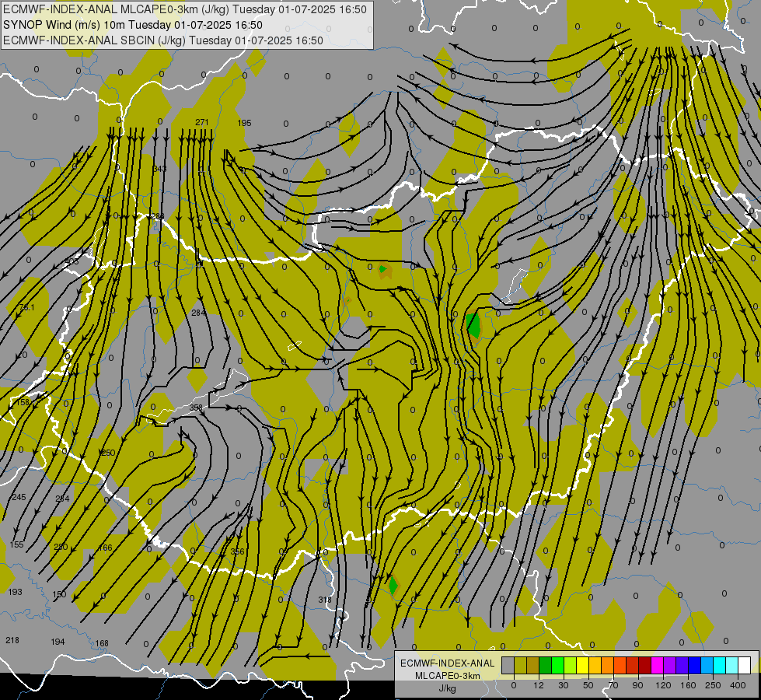Click the legend scale value 90
This screenshot has height=700, width=761.
637,685
